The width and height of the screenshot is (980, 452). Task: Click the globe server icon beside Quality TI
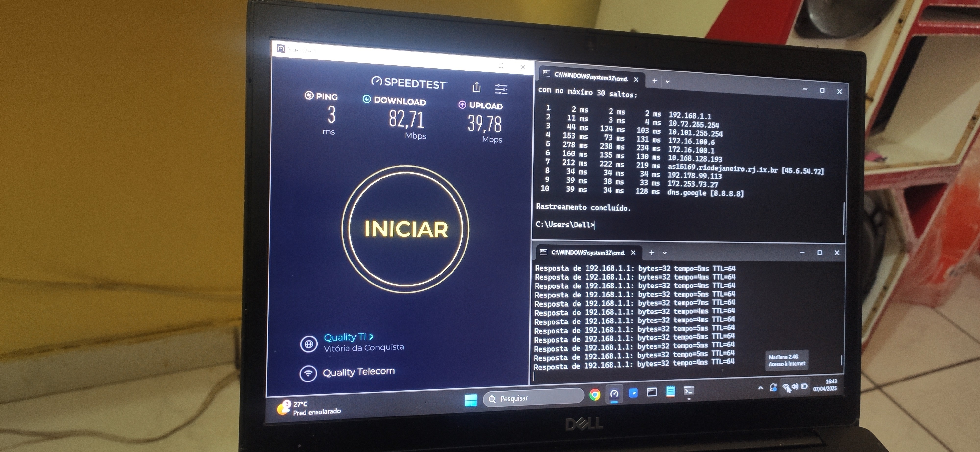(308, 344)
